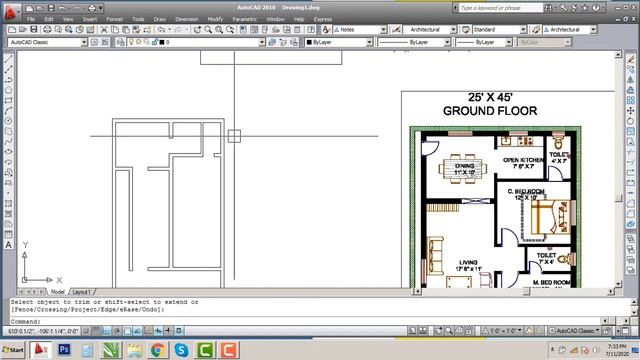This screenshot has width=640, height=360.
Task: Select the Circle tool in Draw toolbar
Action: coord(9,121)
